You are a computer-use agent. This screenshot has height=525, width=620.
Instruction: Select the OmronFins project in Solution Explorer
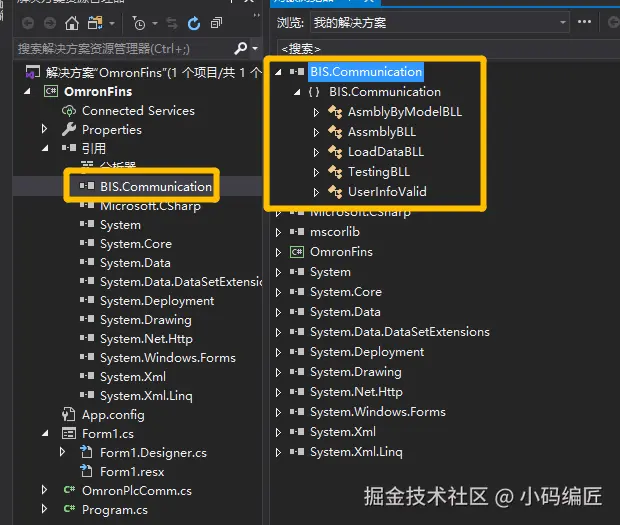pos(98,92)
